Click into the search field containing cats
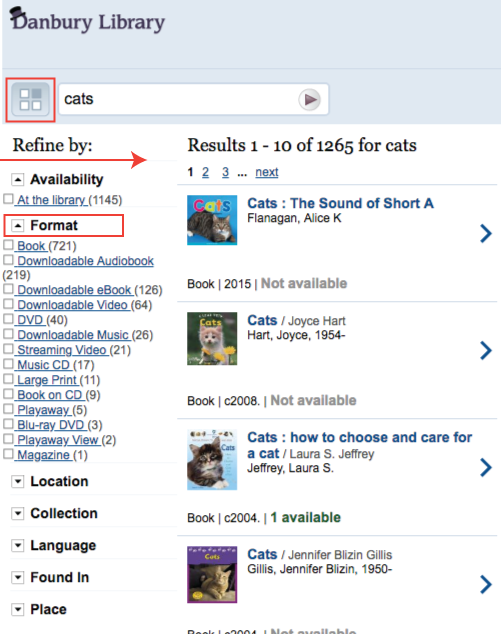 [178, 99]
